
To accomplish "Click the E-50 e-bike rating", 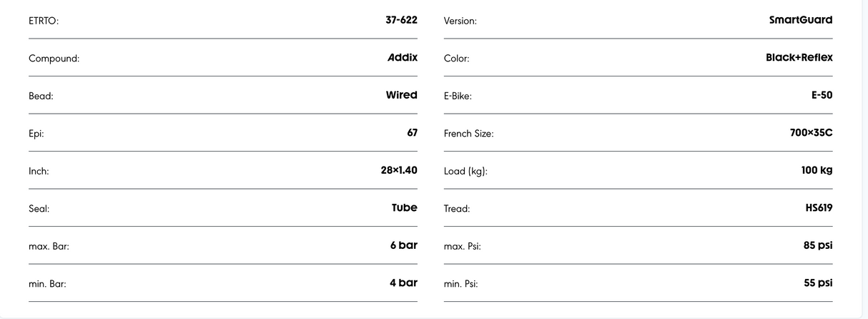I will pyautogui.click(x=822, y=95).
